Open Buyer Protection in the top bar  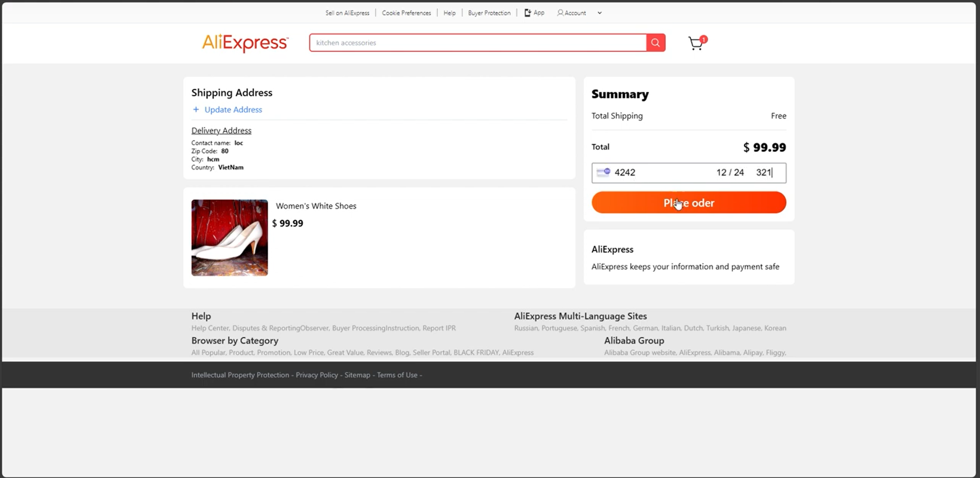[x=489, y=13]
